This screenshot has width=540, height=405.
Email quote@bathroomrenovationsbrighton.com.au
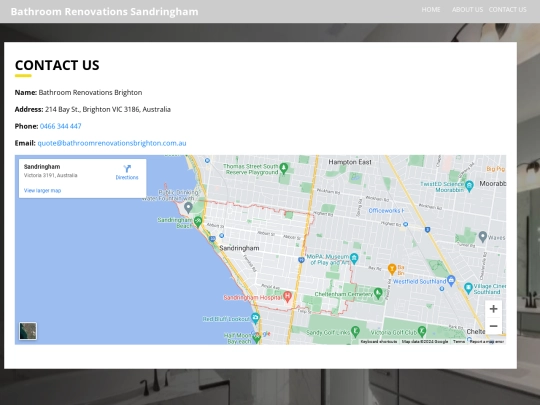[112, 143]
